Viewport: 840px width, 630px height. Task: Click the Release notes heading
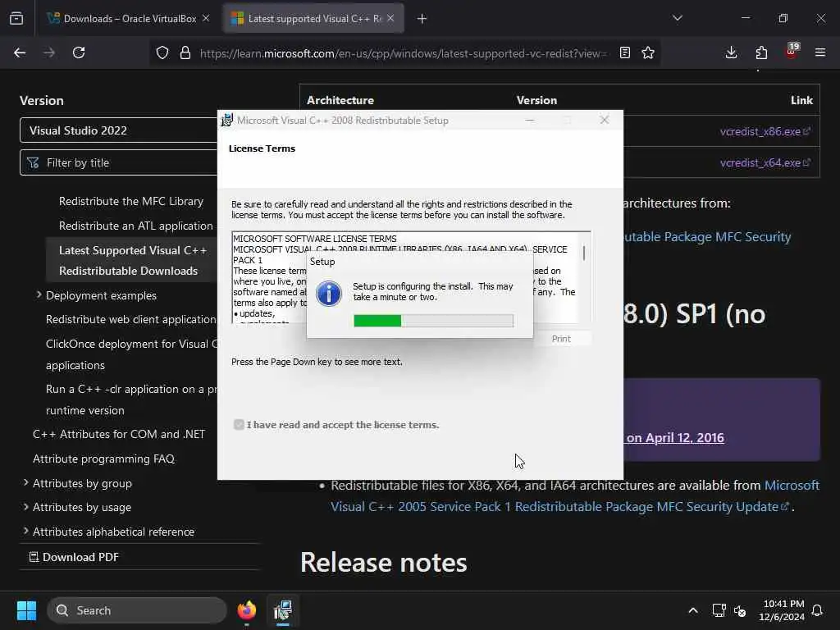coord(384,563)
